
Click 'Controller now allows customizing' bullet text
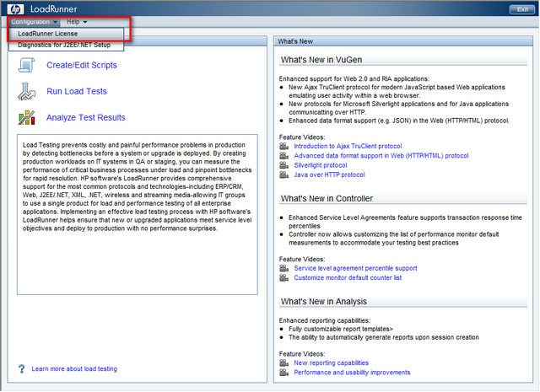[394, 239]
